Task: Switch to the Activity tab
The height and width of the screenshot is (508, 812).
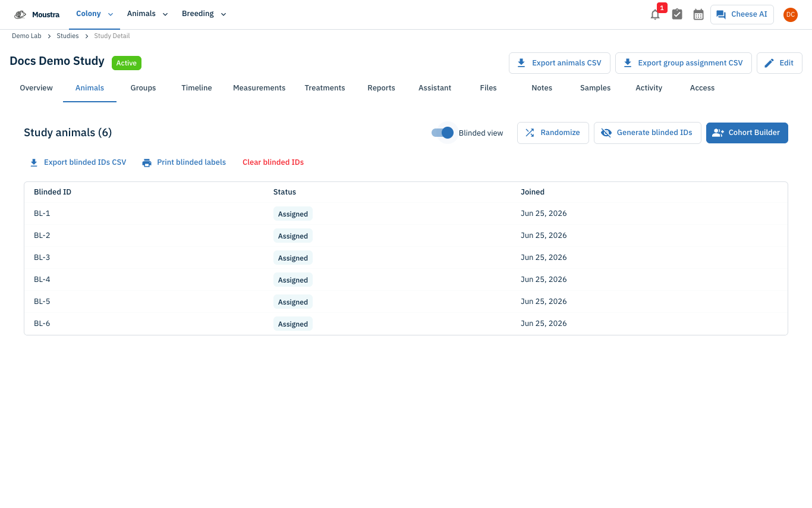Action: 649,88
